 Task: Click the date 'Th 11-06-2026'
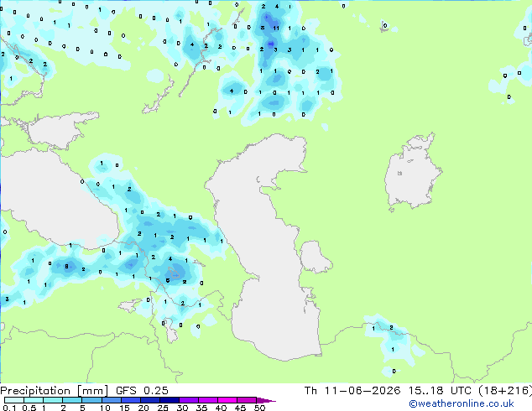click(x=352, y=391)
